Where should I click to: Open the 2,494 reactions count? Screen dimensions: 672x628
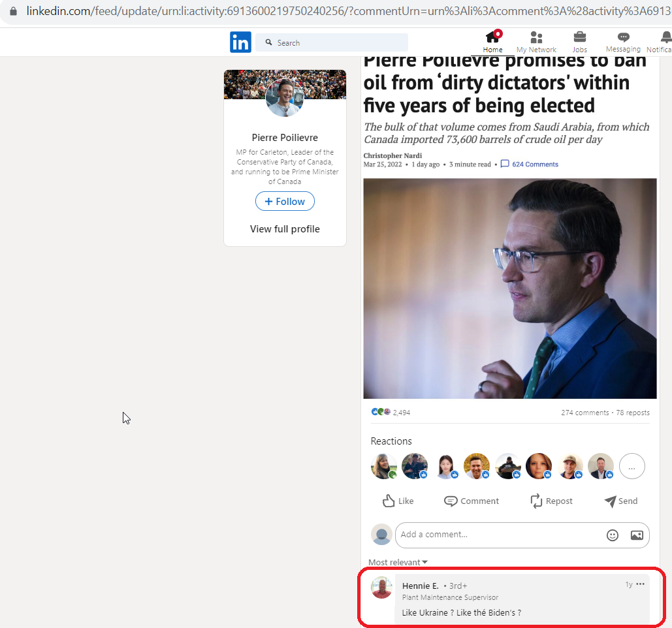click(402, 413)
